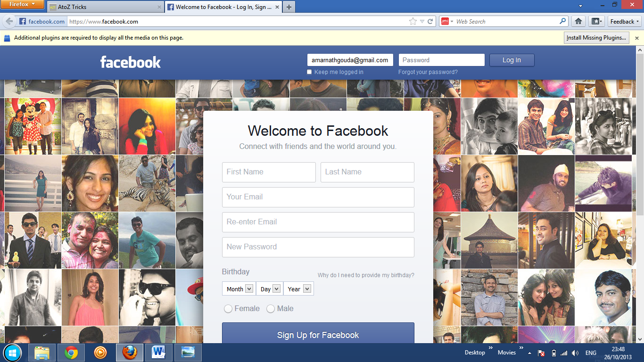Click Sign Up for Facebook button
Screen dimensions: 644x362
click(318, 334)
